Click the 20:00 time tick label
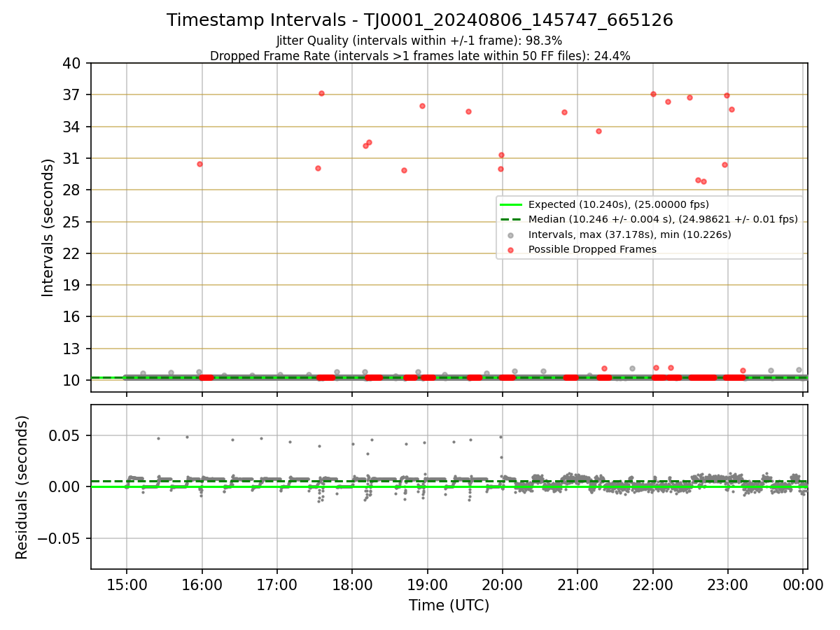The width and height of the screenshot is (840, 630). 503,584
